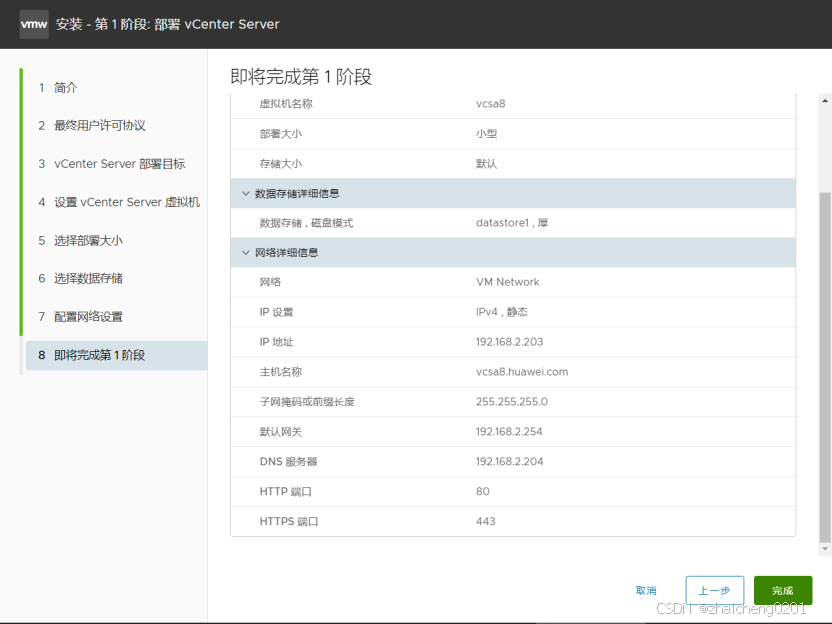The width and height of the screenshot is (832, 624).
Task: Click the 默认 storage size value
Action: (x=487, y=163)
